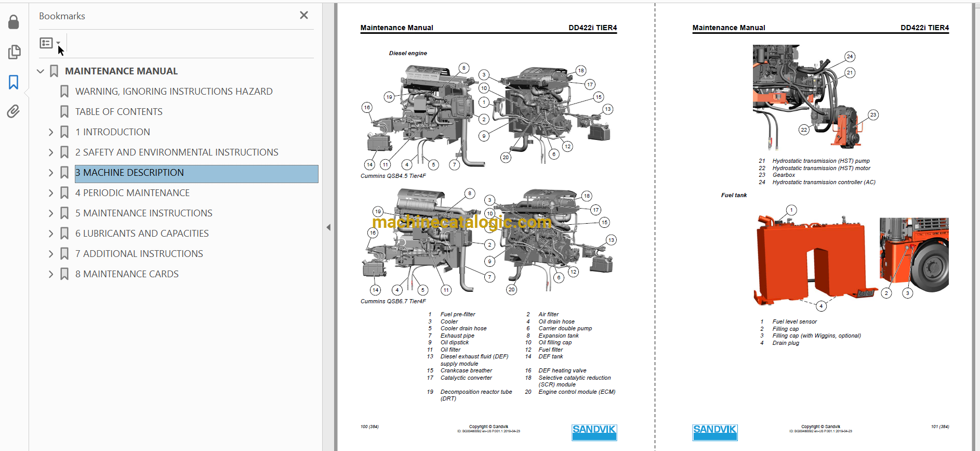Screen dimensions: 980x451
Task: Select the 7 ADDITIONAL INSTRUCTIONS bookmark
Action: pos(139,254)
